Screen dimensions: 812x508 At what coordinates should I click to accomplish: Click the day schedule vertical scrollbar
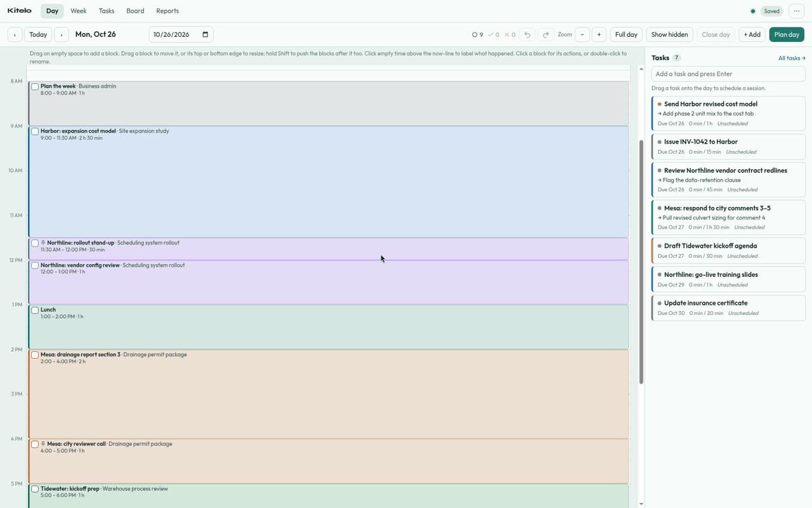641,262
